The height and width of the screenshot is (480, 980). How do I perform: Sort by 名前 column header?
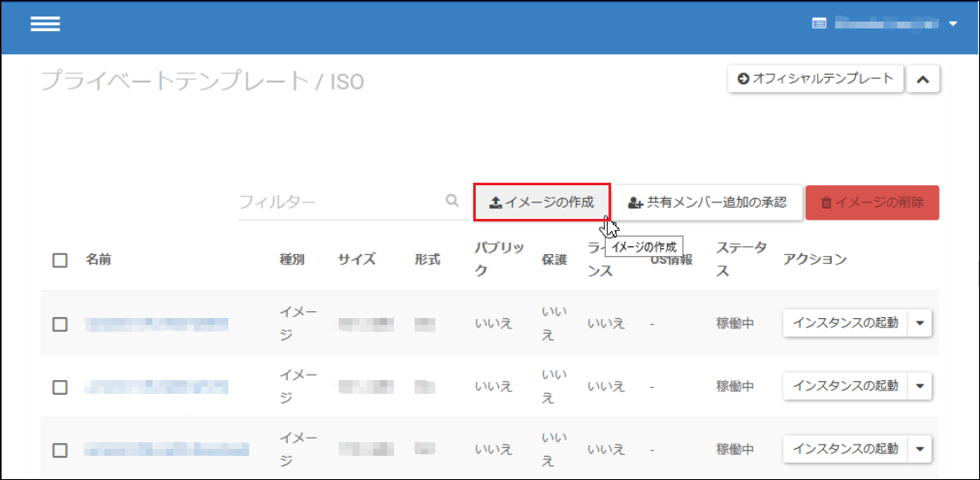(99, 260)
